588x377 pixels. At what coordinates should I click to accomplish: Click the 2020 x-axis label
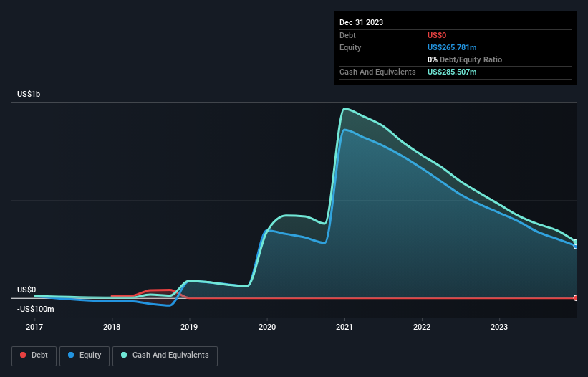[267, 327]
